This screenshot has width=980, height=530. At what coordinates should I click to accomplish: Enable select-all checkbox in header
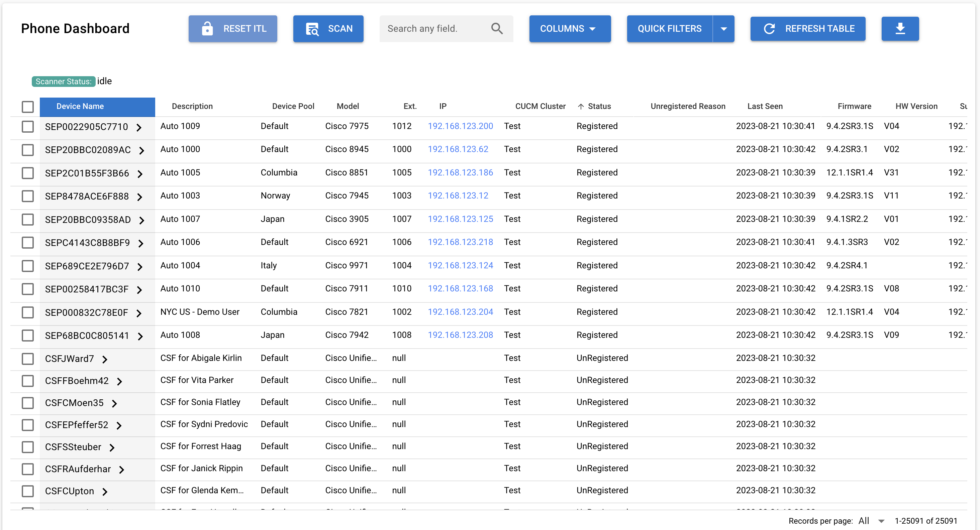point(27,106)
